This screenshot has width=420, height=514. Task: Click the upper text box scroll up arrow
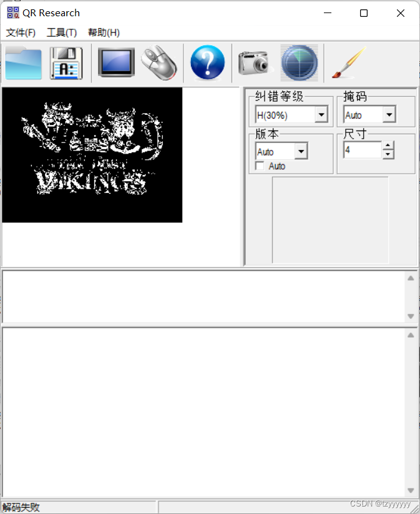click(x=411, y=278)
